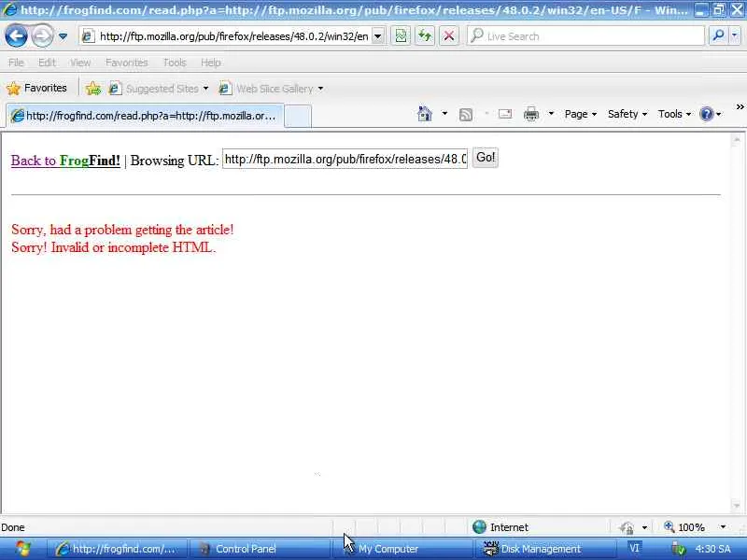Click the address bar URL field
The height and width of the screenshot is (560, 747).
pos(225,36)
